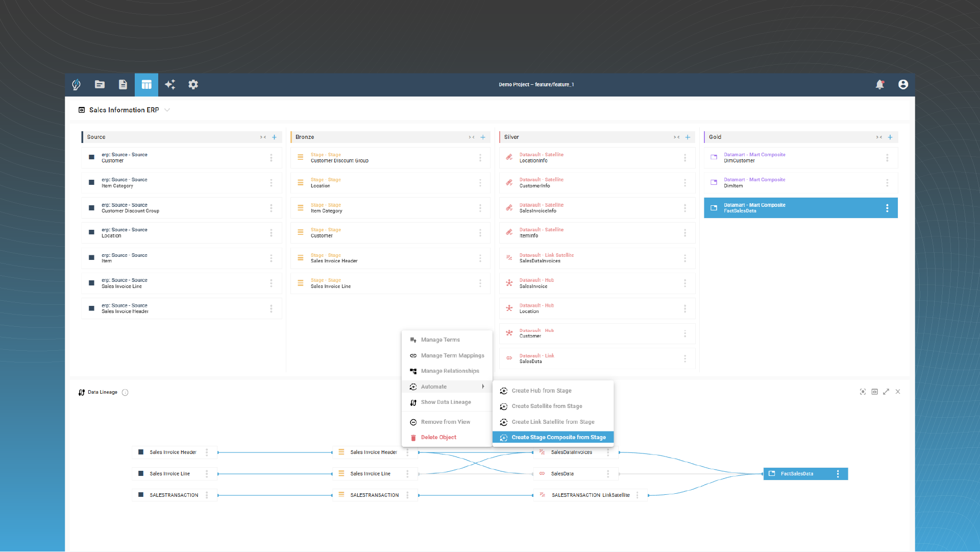980x552 pixels.
Task: Open the Projects folder icon in the toolbar
Action: coord(100,85)
